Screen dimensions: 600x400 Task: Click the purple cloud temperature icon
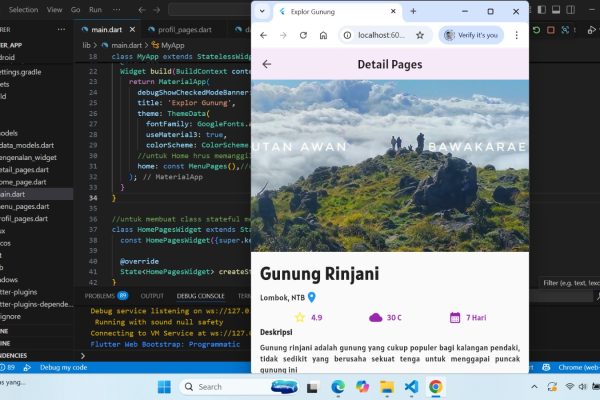pyautogui.click(x=375, y=317)
